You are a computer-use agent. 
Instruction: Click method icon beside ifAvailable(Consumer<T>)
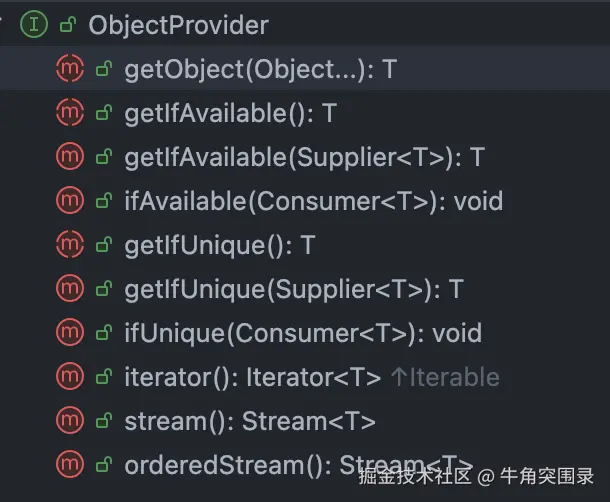(x=69, y=201)
